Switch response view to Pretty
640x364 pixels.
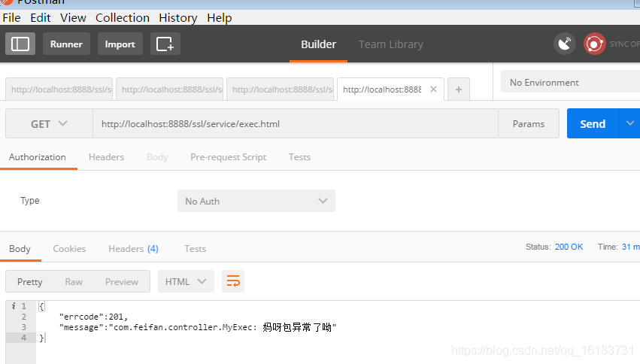(30, 281)
